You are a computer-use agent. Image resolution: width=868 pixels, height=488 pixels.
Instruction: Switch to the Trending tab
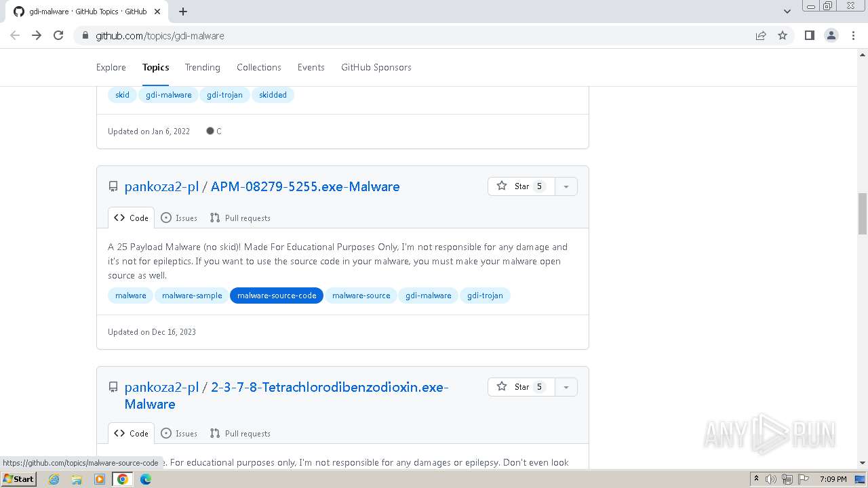[203, 67]
